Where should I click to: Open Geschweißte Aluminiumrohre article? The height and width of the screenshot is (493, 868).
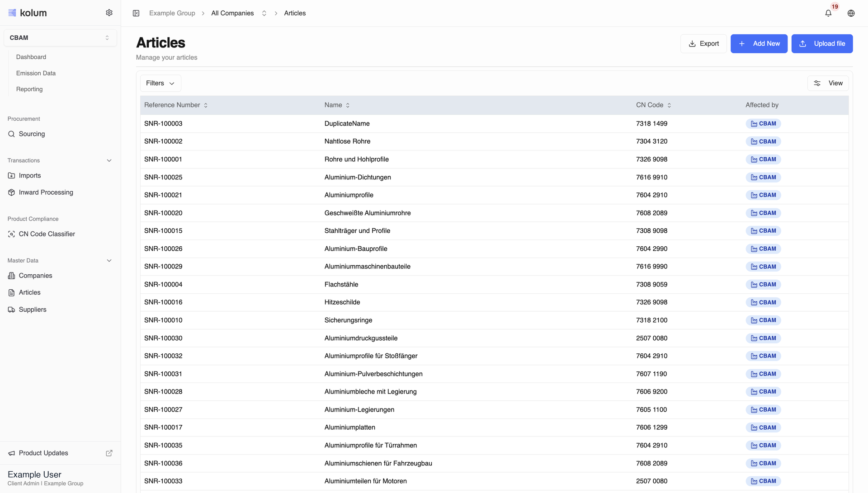click(368, 213)
